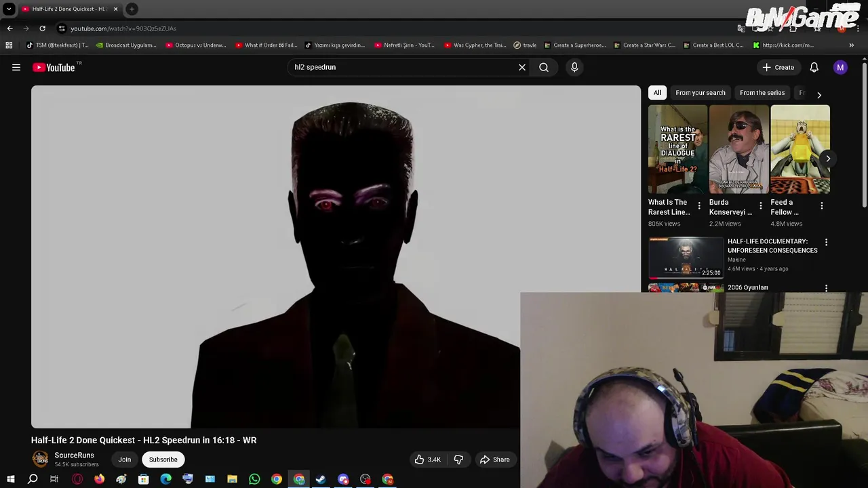The image size is (868, 488).
Task: Open the What Is The Rarest Line thumbnail
Action: 677,150
